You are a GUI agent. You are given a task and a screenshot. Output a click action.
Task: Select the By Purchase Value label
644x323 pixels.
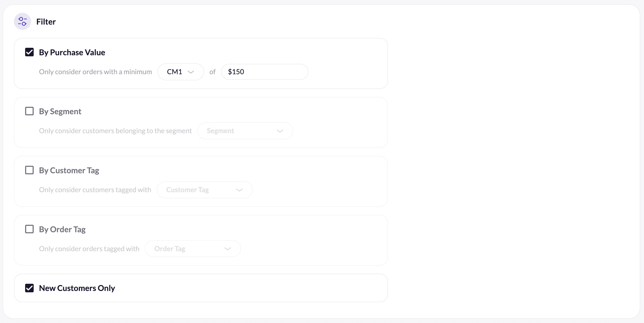click(x=72, y=52)
